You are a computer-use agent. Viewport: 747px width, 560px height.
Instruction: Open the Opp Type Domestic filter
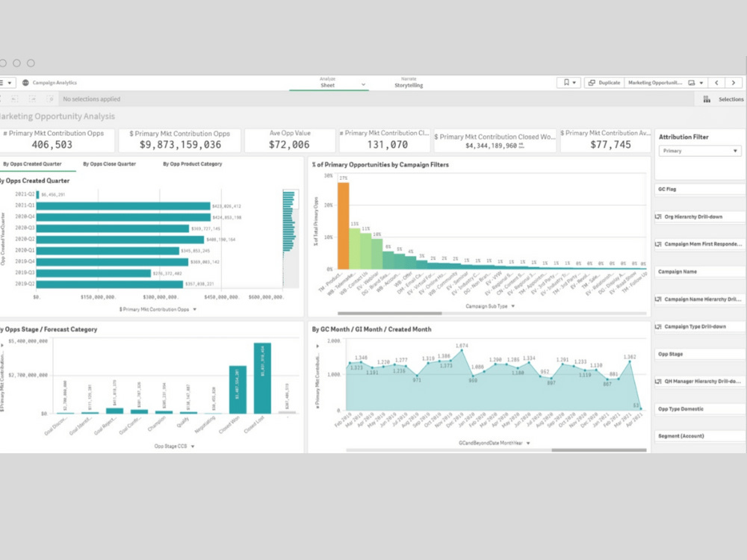[x=699, y=408]
